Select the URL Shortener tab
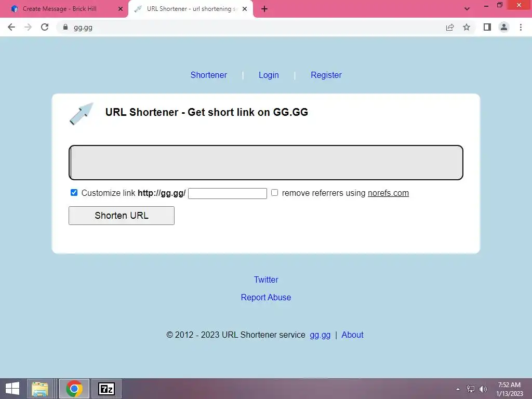This screenshot has width=532, height=399. tap(190, 9)
